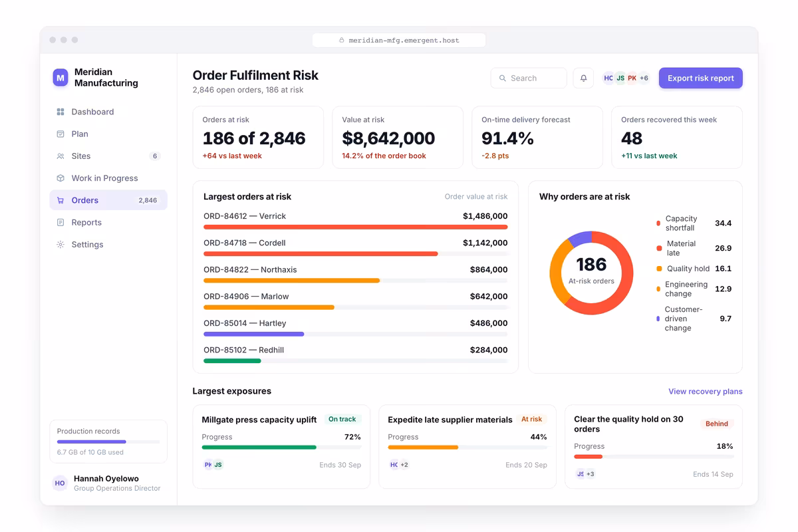Click Clear the quality hold card title
Viewport: 798px width, 532px height.
(628, 424)
